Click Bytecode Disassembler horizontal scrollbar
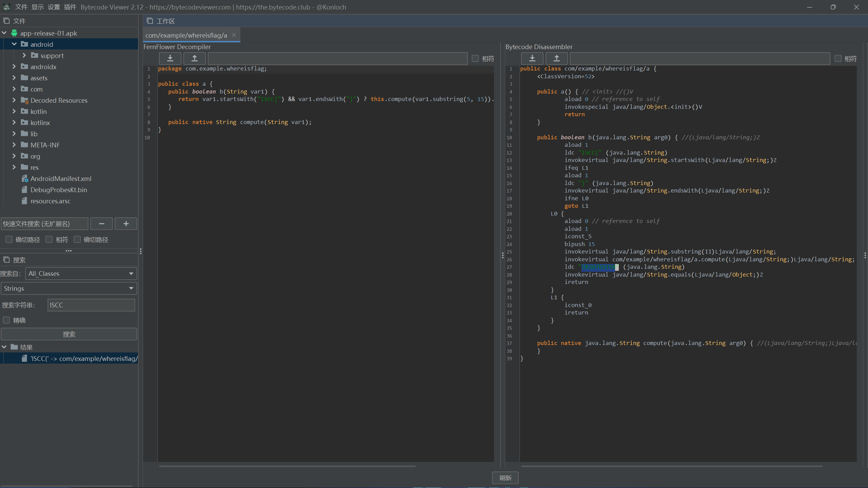The width and height of the screenshot is (868, 488). (x=672, y=466)
